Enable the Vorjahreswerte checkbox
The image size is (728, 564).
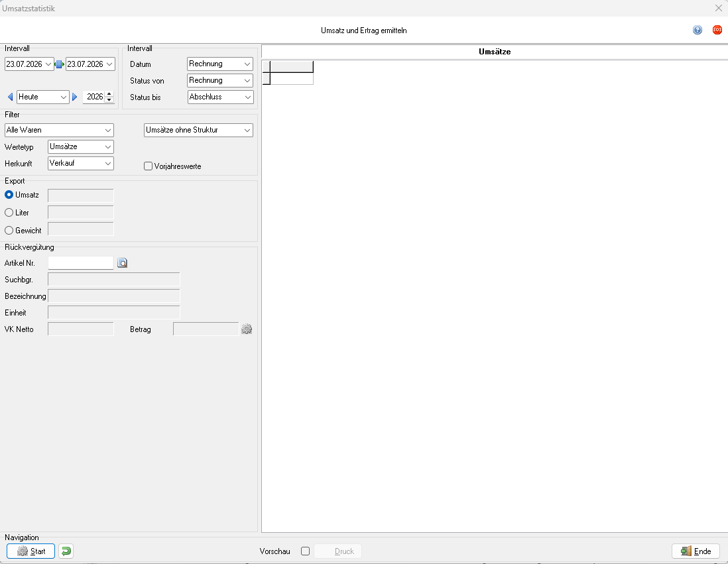coord(148,166)
